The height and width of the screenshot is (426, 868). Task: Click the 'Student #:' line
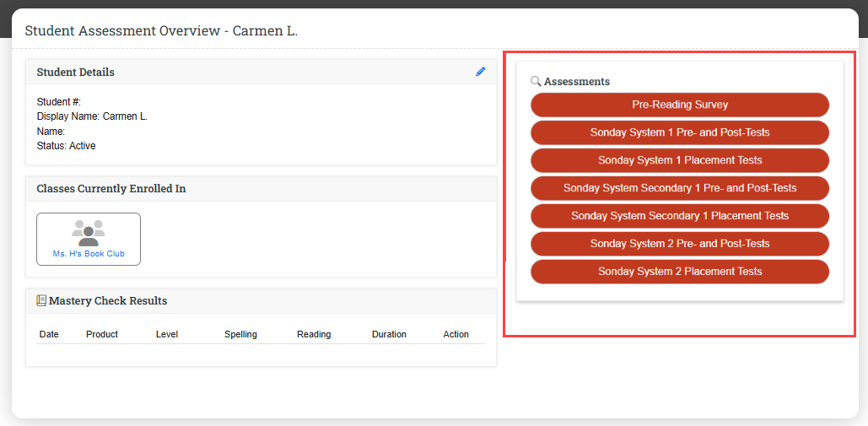coord(59,102)
